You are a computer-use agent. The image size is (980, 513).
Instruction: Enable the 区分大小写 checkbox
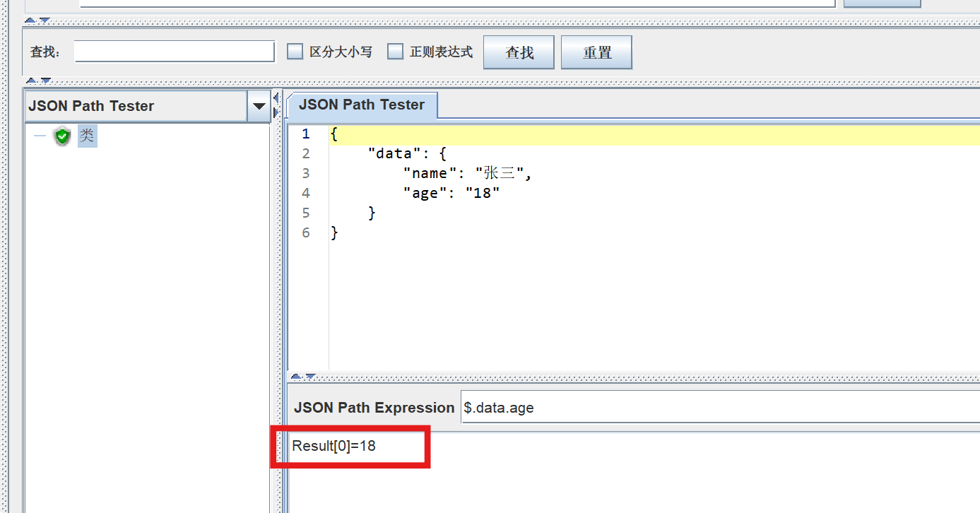click(x=295, y=51)
